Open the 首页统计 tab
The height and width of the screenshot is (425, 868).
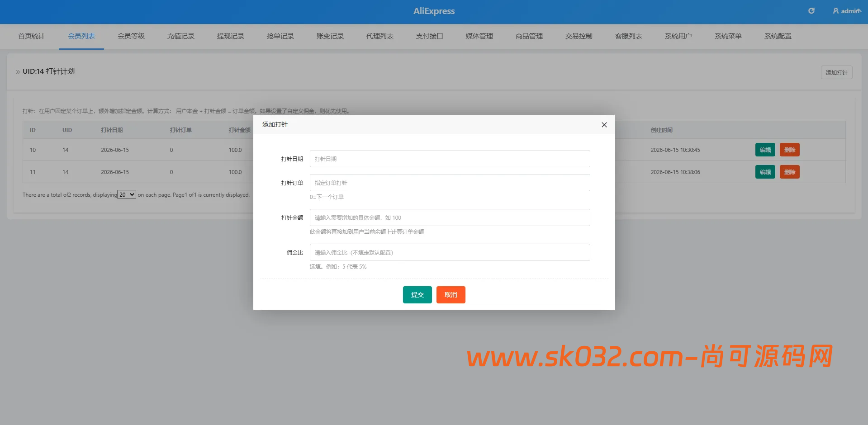tap(32, 36)
